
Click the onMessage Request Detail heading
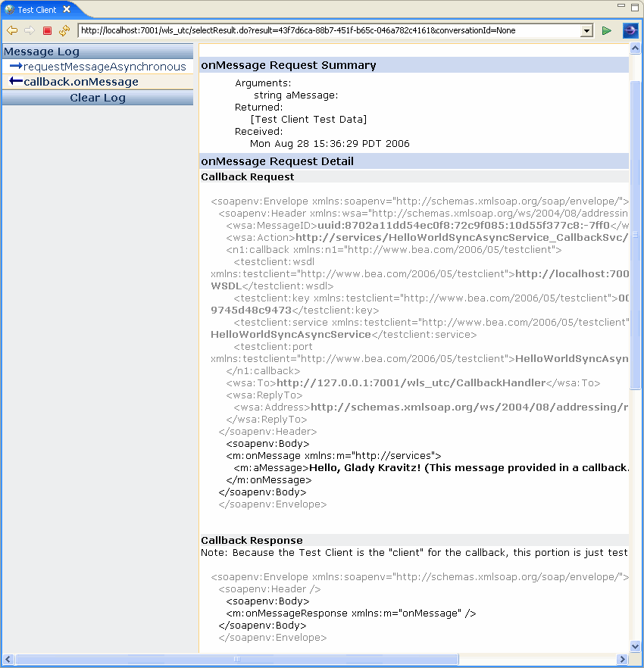coord(277,161)
